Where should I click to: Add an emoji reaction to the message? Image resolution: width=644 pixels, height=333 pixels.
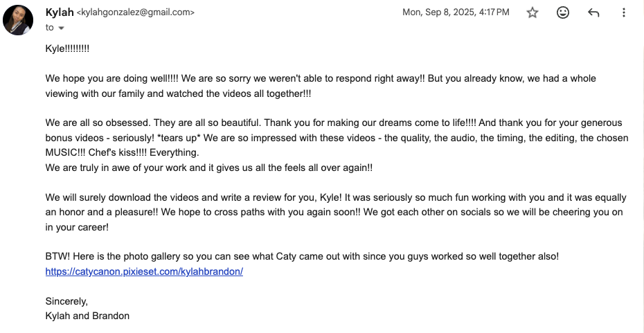563,12
